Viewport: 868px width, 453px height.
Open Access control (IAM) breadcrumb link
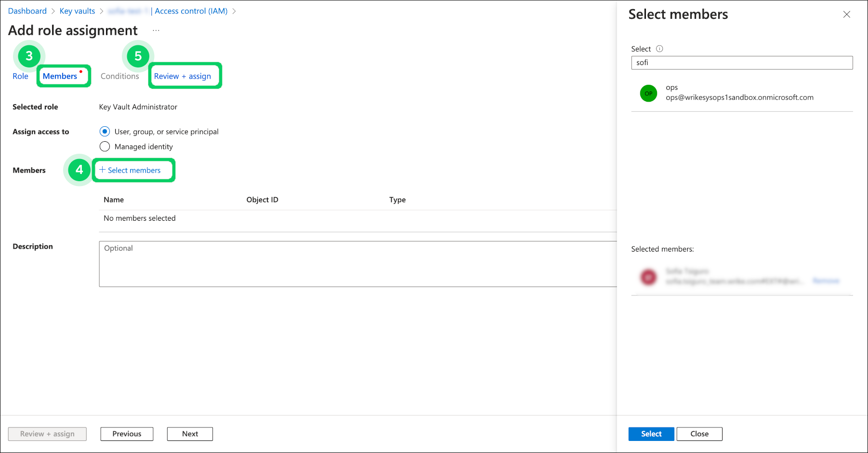point(191,11)
